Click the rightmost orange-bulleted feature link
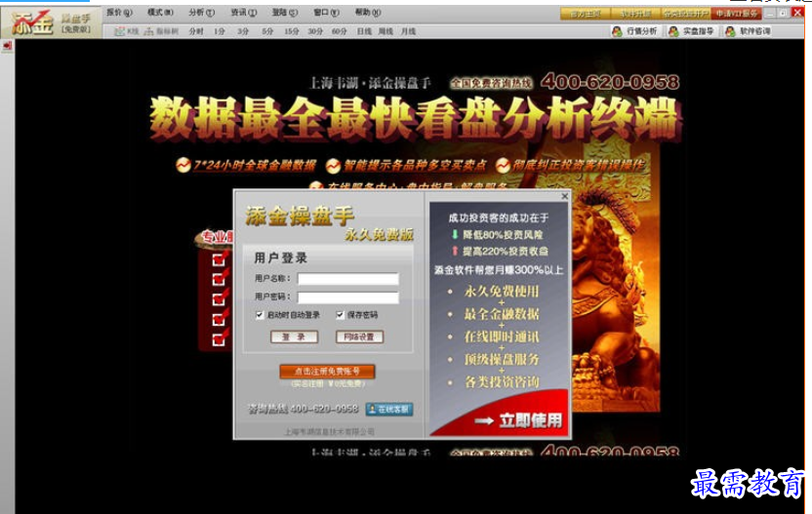The image size is (812, 514). coord(578,165)
